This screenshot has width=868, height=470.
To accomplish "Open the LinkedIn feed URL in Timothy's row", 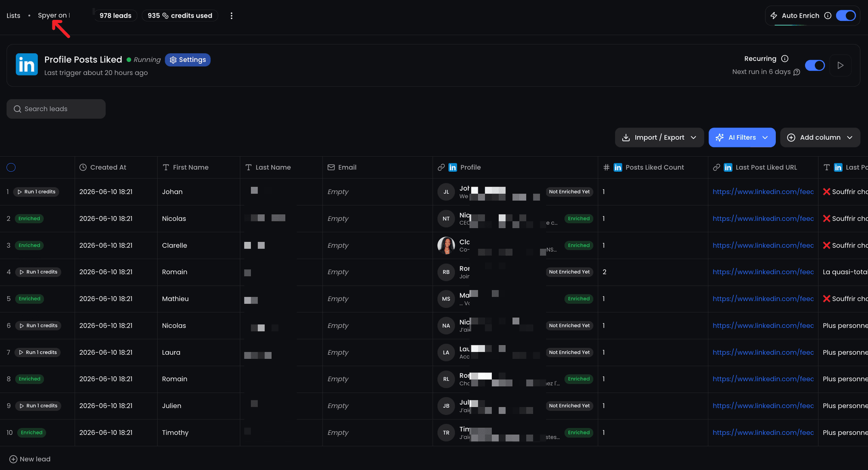I will (x=763, y=432).
